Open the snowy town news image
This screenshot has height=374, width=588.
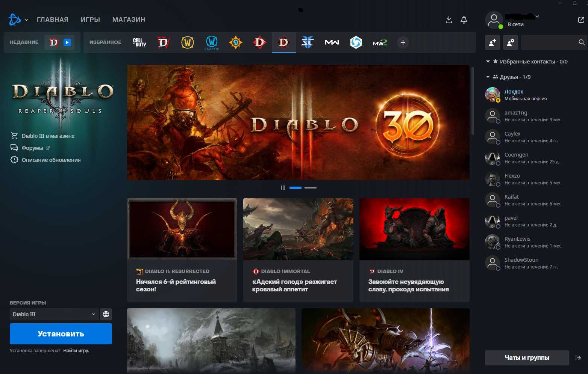click(x=211, y=341)
